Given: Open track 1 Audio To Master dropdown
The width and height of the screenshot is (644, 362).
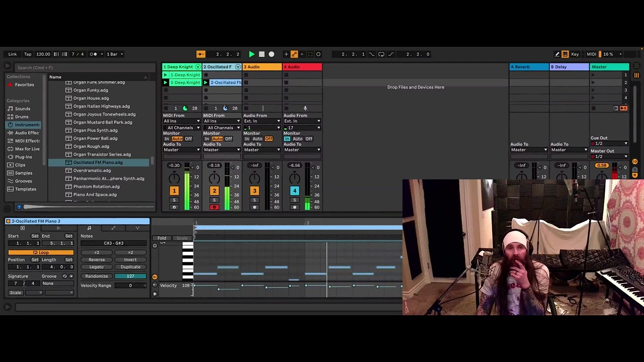Looking at the screenshot, I should pos(182,150).
